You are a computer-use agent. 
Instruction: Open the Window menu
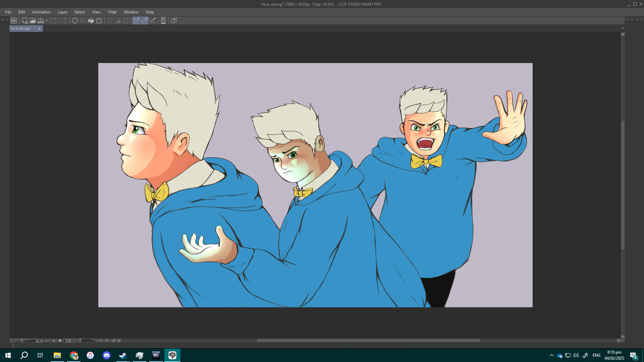click(131, 12)
